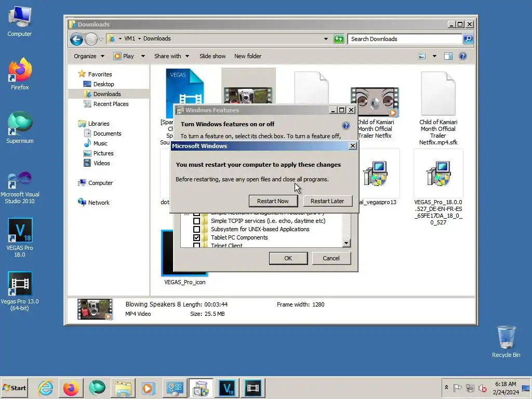Expand the Play dropdown arrow
The width and height of the screenshot is (532, 399).
coord(143,56)
